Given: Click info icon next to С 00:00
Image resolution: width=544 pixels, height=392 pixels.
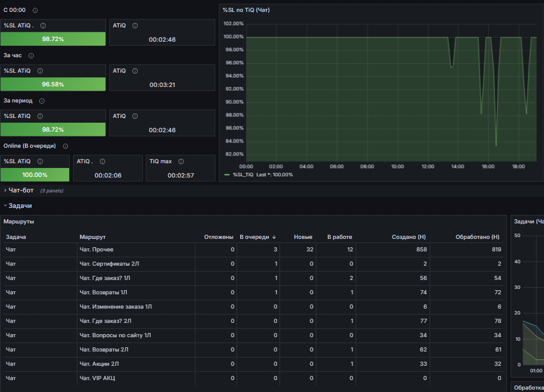Looking at the screenshot, I should pos(35,10).
